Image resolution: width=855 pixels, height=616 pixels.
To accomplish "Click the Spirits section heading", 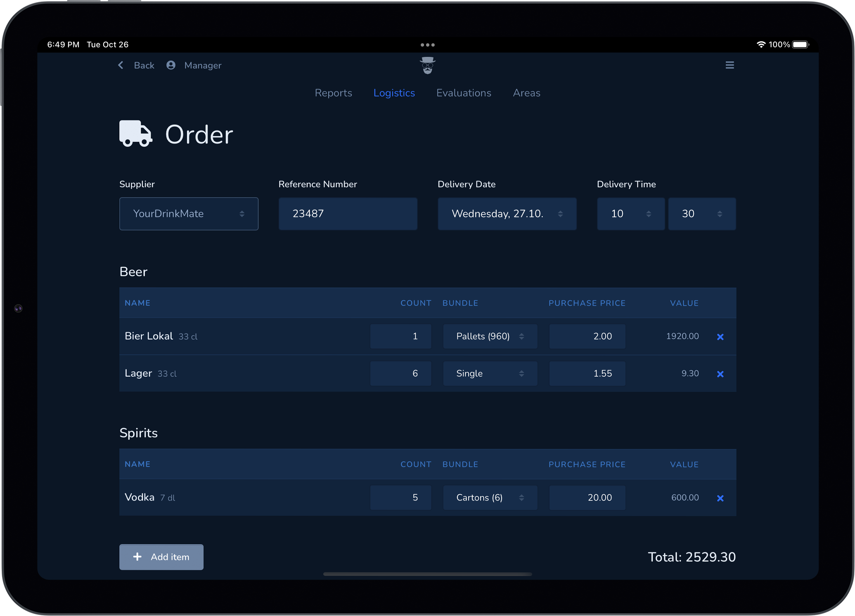I will [138, 433].
